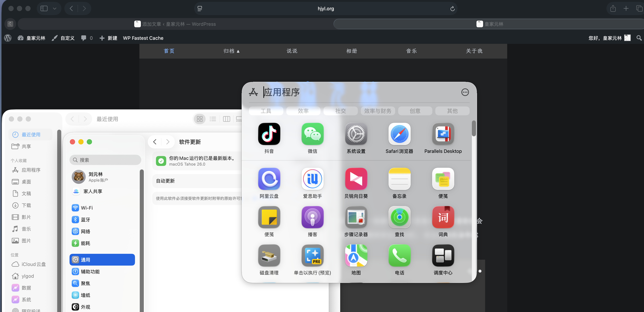Open 便笺 app with the green and pink notes icon
644x312 pixels.
pyautogui.click(x=443, y=179)
